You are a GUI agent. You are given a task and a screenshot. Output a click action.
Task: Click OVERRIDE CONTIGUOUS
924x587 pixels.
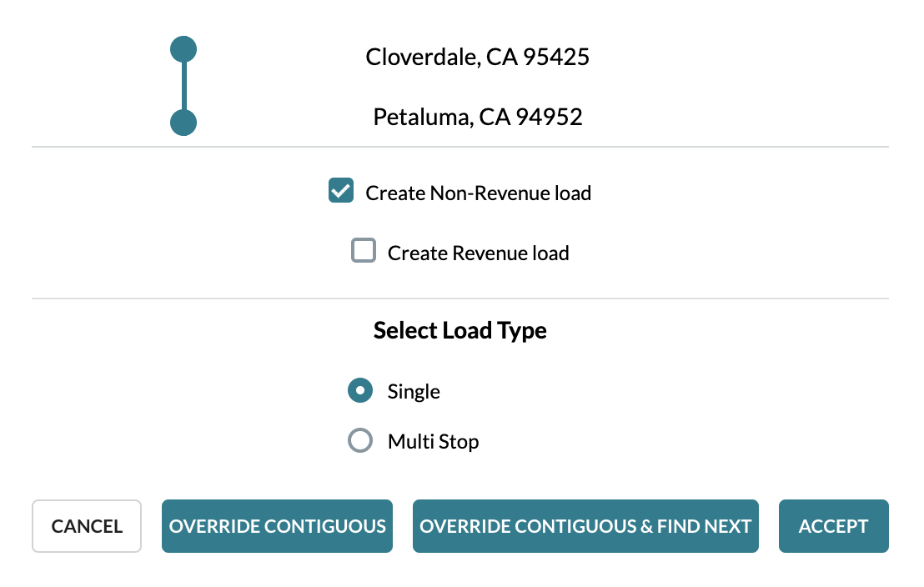pyautogui.click(x=277, y=526)
